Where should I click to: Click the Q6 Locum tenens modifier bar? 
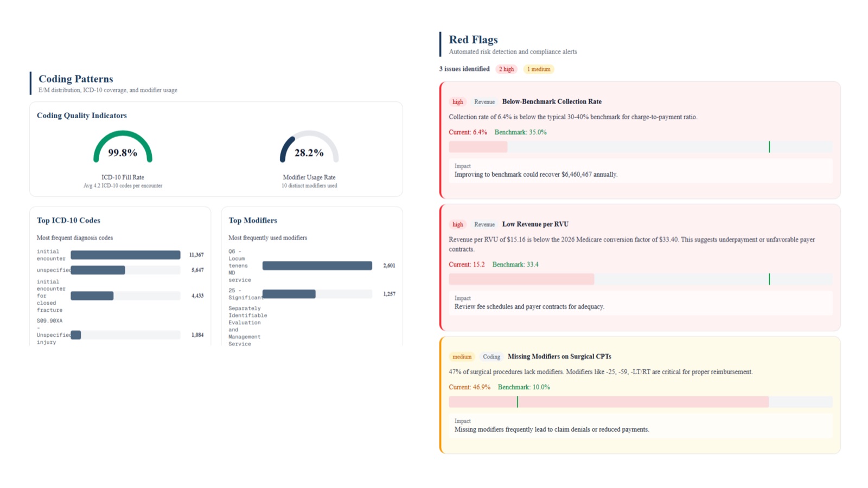click(x=317, y=266)
